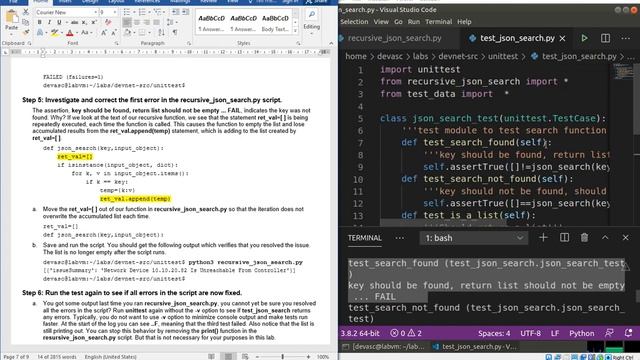The width and height of the screenshot is (640, 360).
Task: Kill terminal with trash icon
Action: pos(584,238)
